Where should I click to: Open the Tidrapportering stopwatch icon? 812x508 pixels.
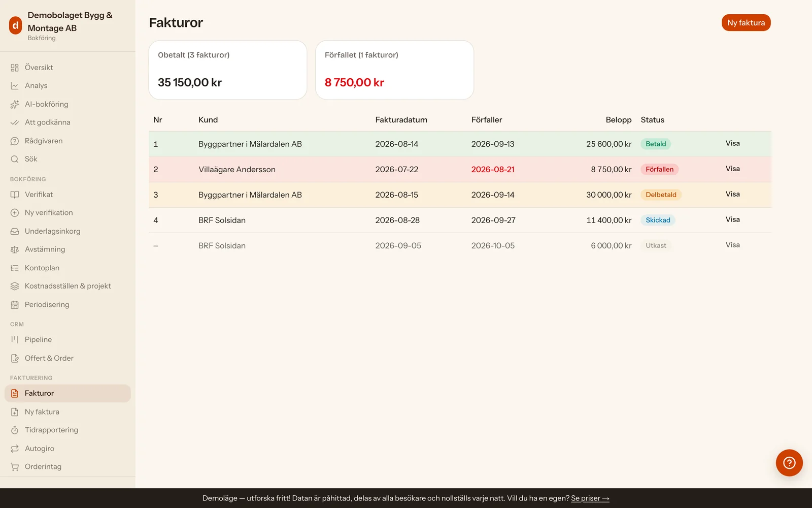coord(15,430)
